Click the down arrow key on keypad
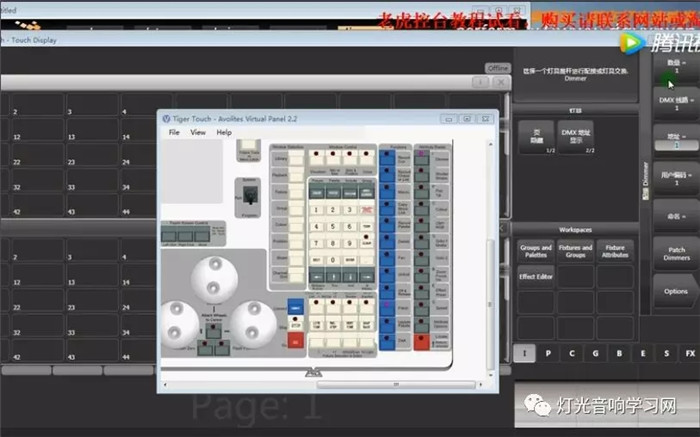This screenshot has width=700, height=437. pyautogui.click(x=350, y=276)
